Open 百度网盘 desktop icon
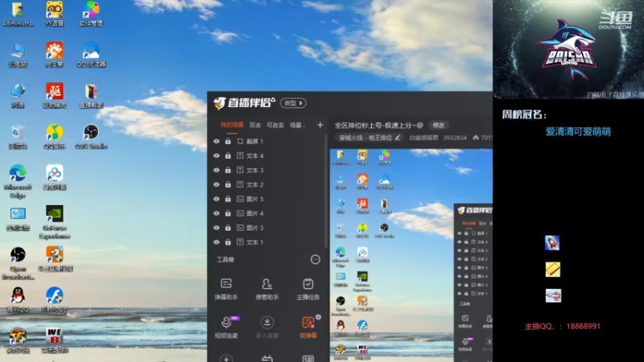The image size is (644, 362). tap(54, 177)
